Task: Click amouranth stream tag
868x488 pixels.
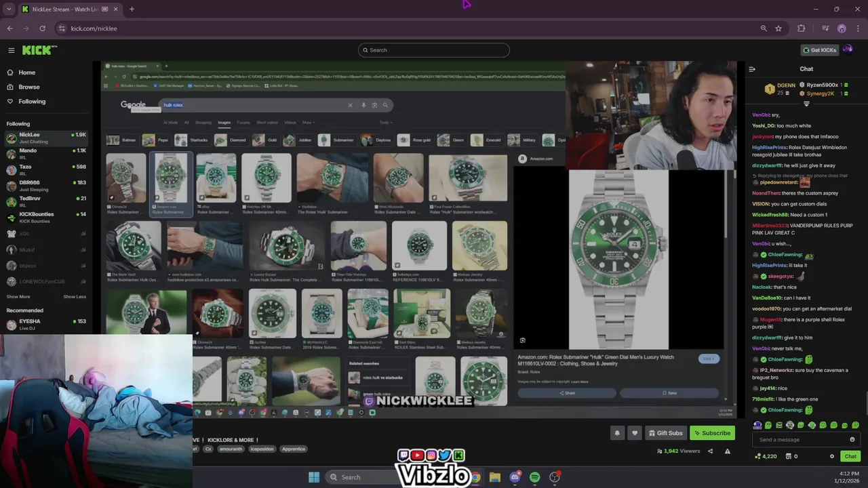Action: coord(233,449)
